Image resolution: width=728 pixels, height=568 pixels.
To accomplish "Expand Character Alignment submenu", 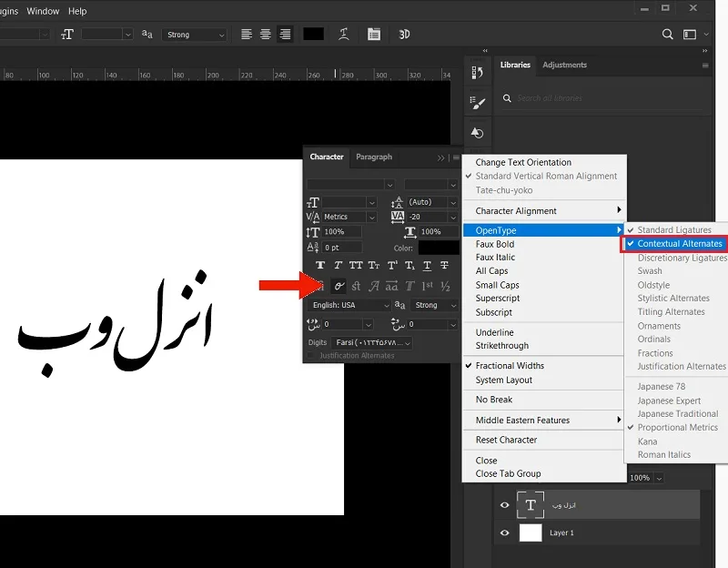I will click(x=544, y=211).
